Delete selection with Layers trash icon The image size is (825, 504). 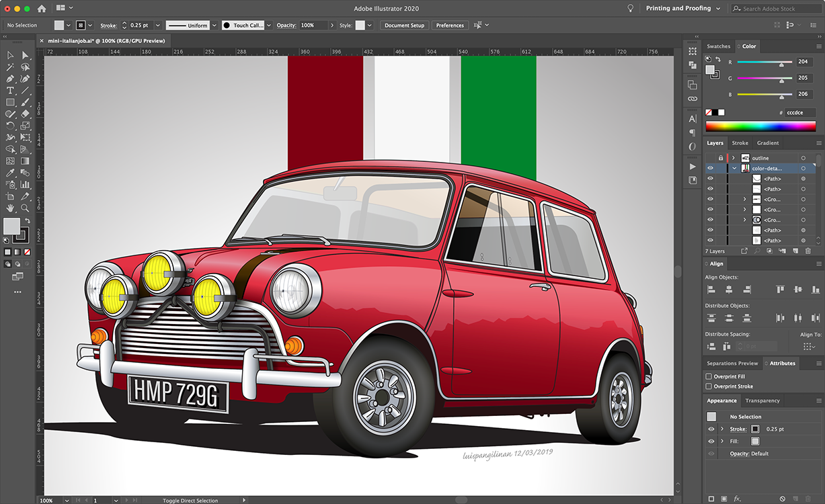(x=808, y=251)
